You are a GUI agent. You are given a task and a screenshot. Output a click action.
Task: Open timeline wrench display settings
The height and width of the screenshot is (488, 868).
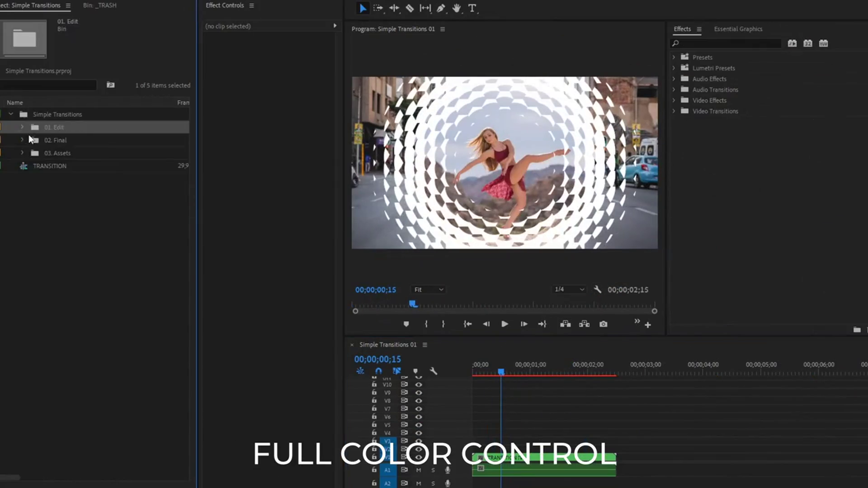tap(433, 371)
